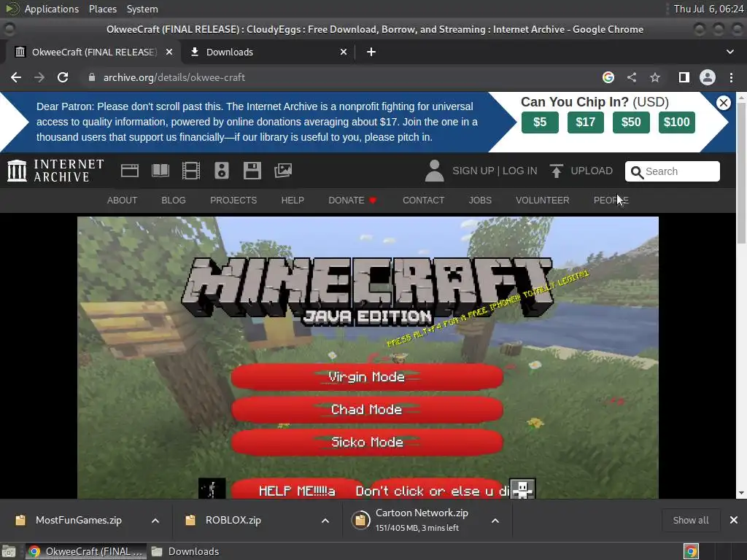Click the Chrome icon in system tray
Image resolution: width=747 pixels, height=560 pixels.
tap(692, 551)
